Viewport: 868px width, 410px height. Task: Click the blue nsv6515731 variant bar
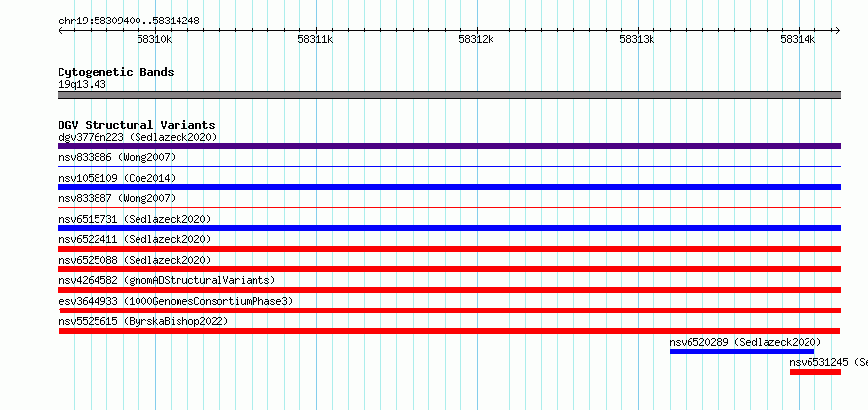[449, 228]
